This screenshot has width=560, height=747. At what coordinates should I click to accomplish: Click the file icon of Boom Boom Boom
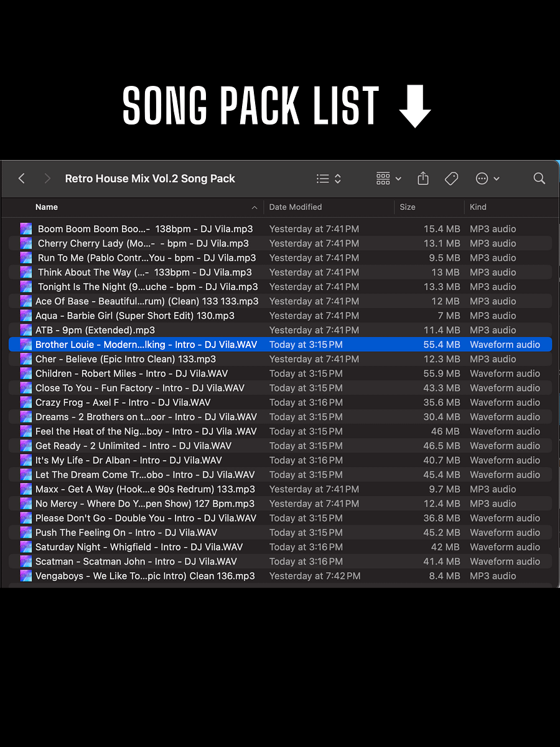(26, 229)
